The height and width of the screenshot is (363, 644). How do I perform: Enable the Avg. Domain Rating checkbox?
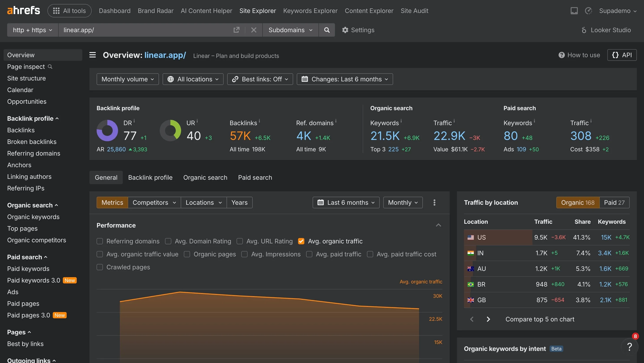click(168, 241)
